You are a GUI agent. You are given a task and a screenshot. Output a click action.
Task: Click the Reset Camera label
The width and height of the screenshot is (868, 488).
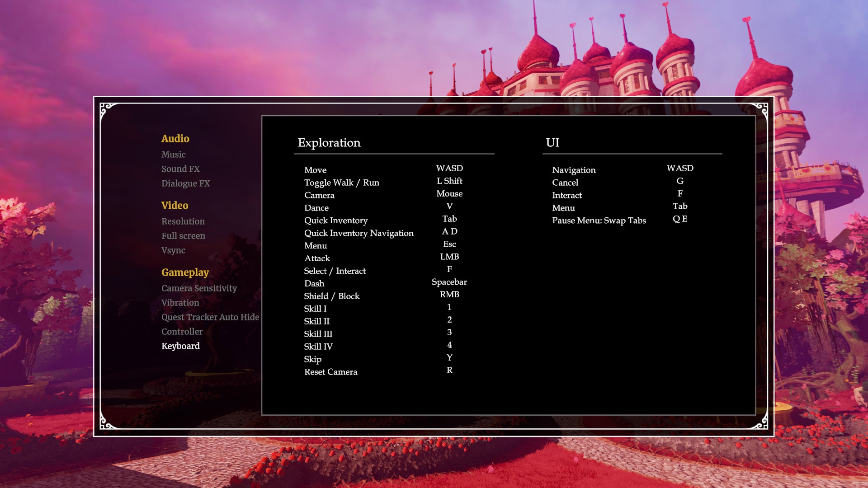330,372
